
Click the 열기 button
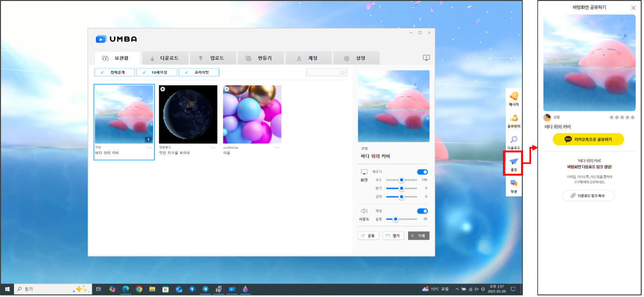coord(393,236)
